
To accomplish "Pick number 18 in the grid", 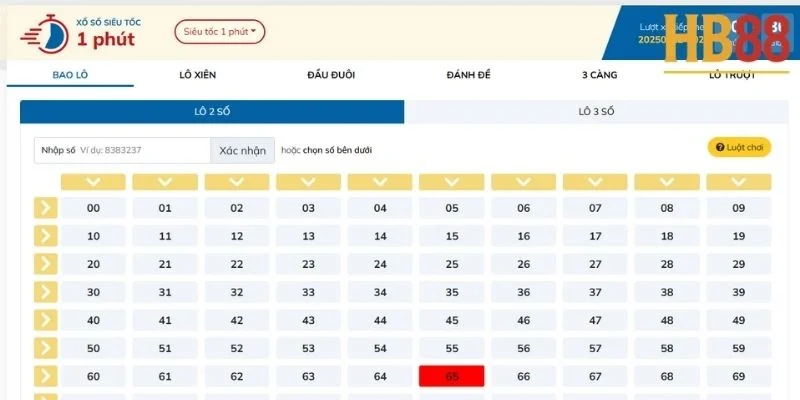I will [667, 236].
